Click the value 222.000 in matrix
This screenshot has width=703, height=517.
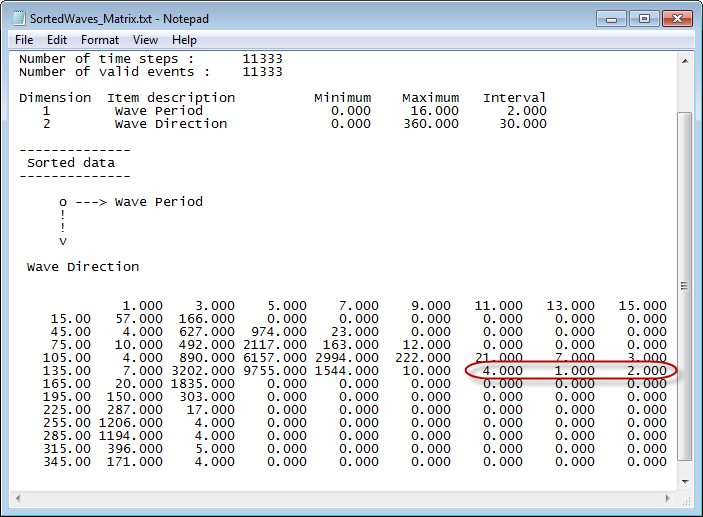423,358
